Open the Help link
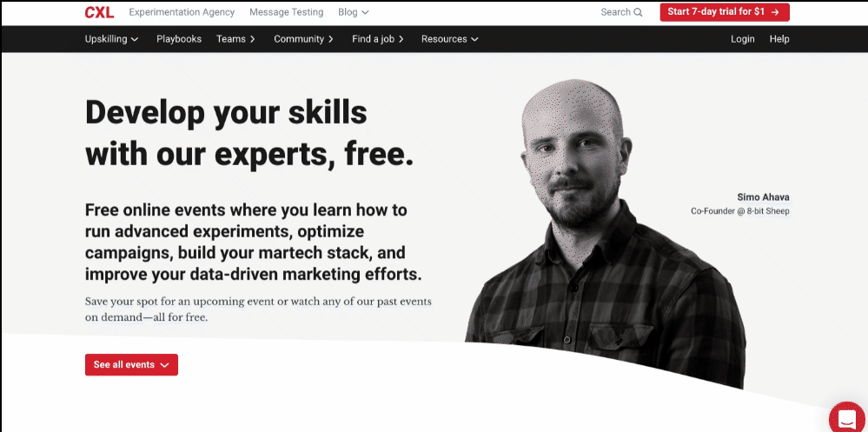Image resolution: width=868 pixels, height=432 pixels. (779, 39)
